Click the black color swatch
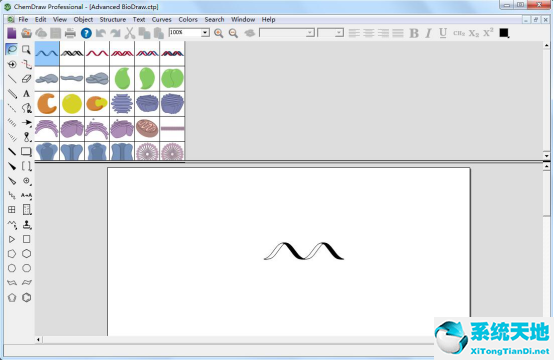Screen dimensions: 554x360 point(504,33)
